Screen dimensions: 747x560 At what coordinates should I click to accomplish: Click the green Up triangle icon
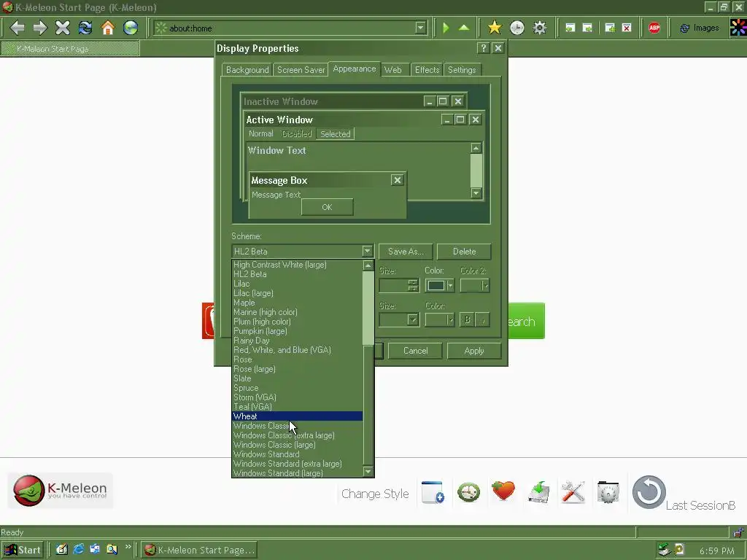463,28
